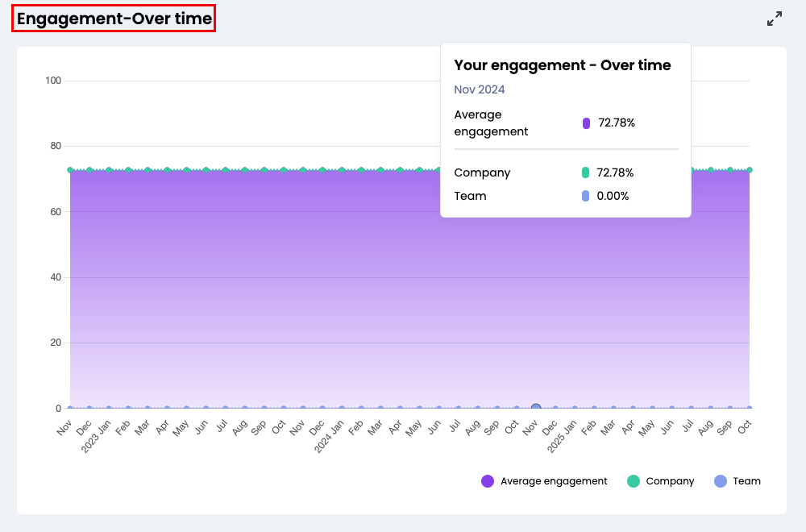Click the tooltip title Your engagement - Over time
The image size is (806, 532).
coord(563,65)
